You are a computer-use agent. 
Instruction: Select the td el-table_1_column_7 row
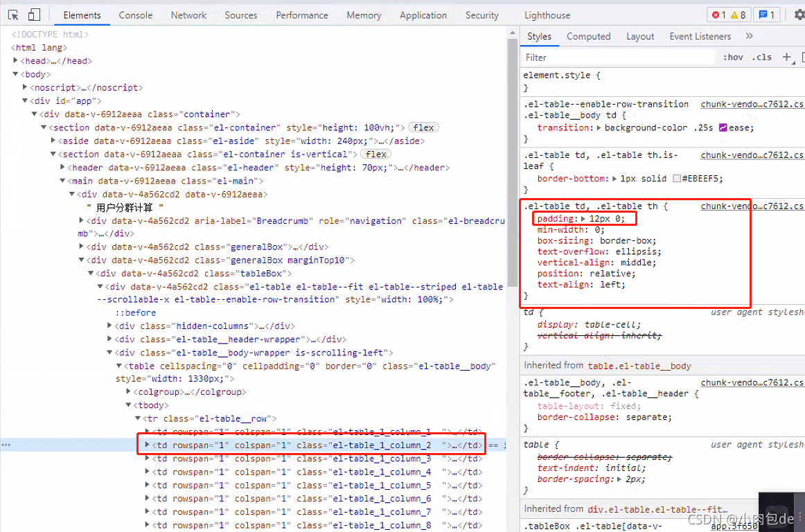pos(318,512)
